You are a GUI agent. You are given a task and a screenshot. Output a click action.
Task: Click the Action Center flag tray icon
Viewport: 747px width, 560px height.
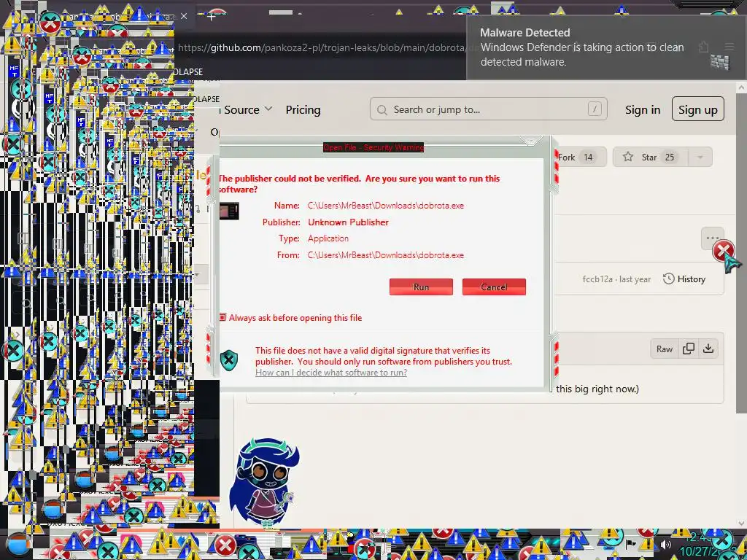[631, 543]
